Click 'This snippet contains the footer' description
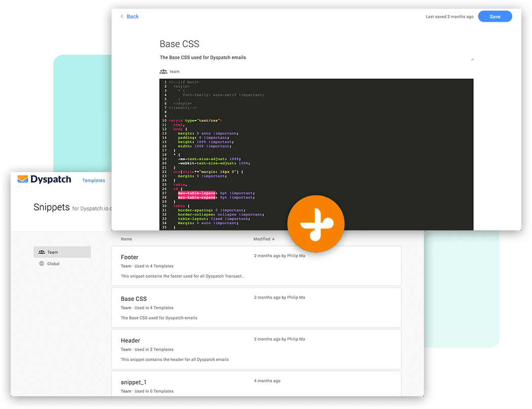This screenshot has height=409, width=532. [183, 276]
